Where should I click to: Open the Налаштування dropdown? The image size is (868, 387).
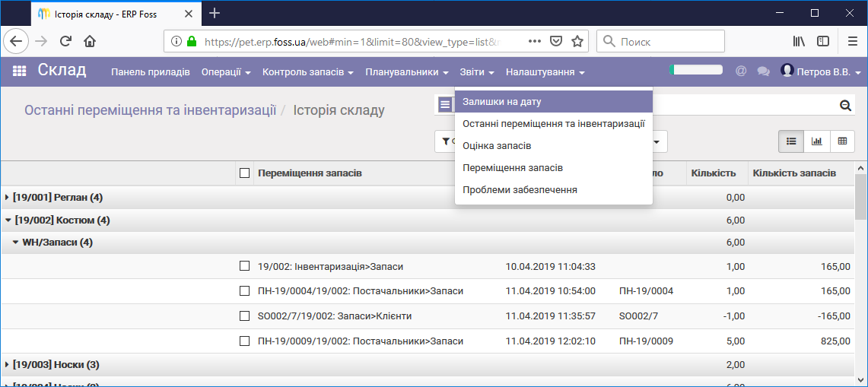pos(545,72)
